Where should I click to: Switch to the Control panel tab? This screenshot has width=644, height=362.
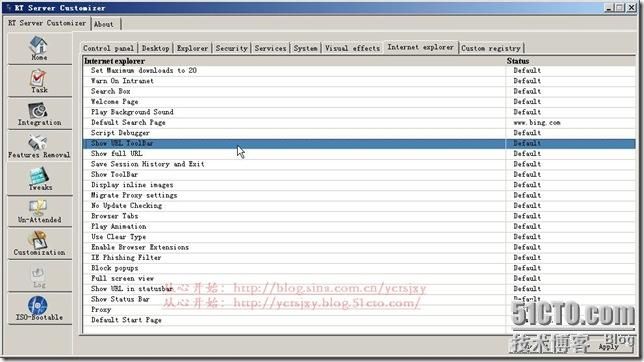[108, 48]
